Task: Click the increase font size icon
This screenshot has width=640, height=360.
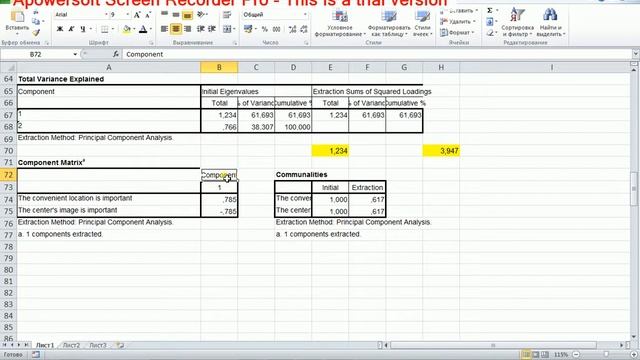Action: click(137, 15)
